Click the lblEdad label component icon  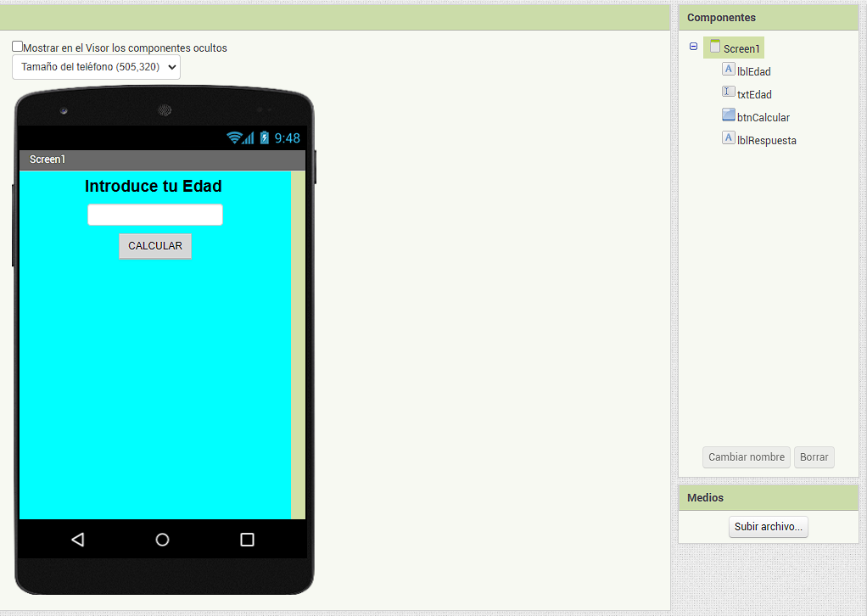pos(728,70)
